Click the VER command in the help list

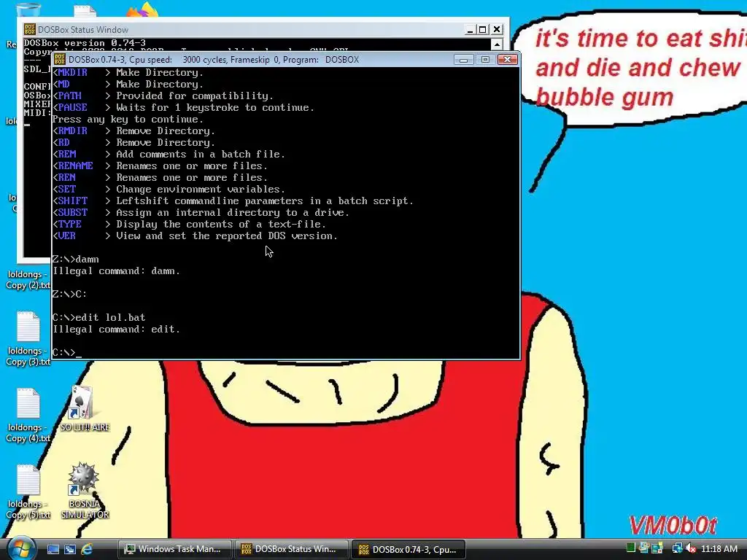click(66, 236)
